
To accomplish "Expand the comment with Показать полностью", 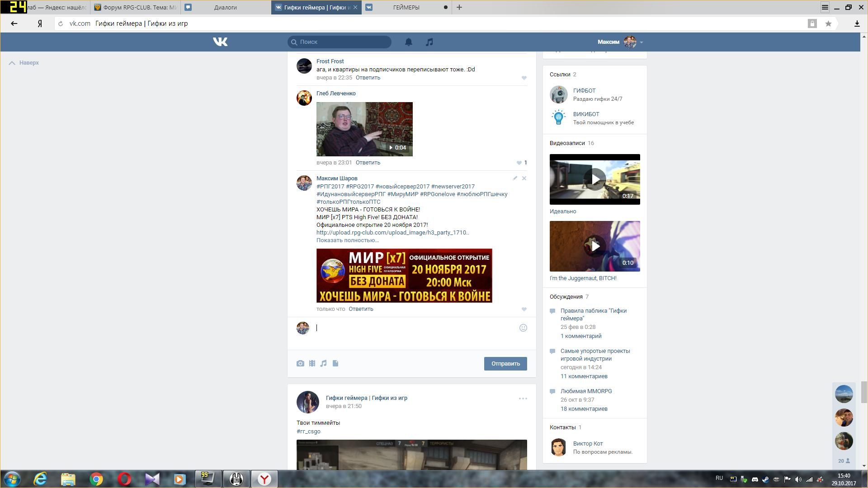I will coord(347,240).
